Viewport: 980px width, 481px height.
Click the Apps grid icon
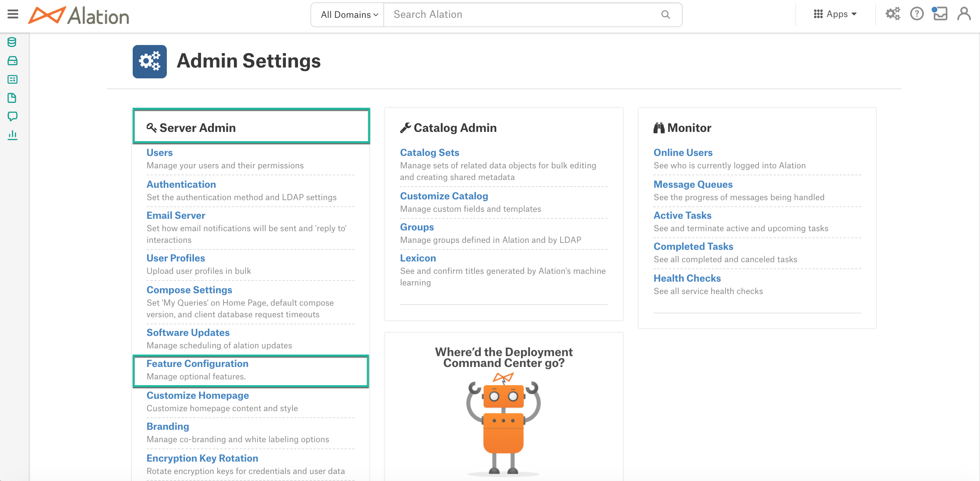pyautogui.click(x=819, y=14)
